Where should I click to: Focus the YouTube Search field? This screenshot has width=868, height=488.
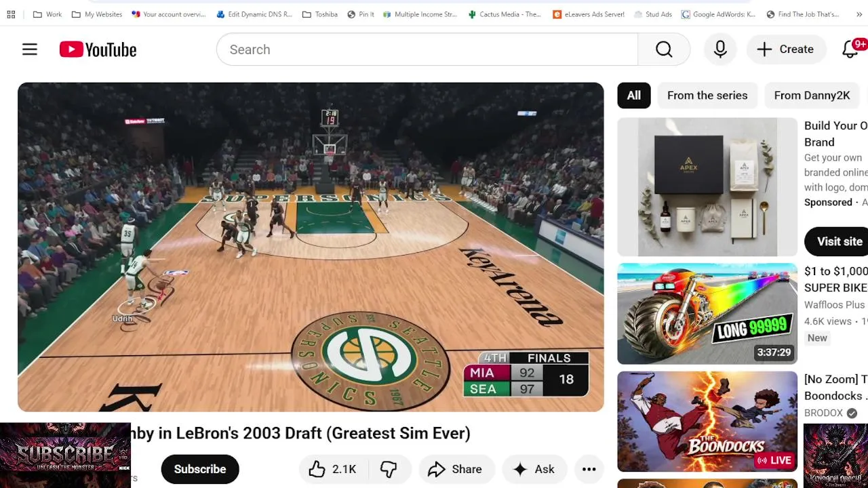pos(427,49)
